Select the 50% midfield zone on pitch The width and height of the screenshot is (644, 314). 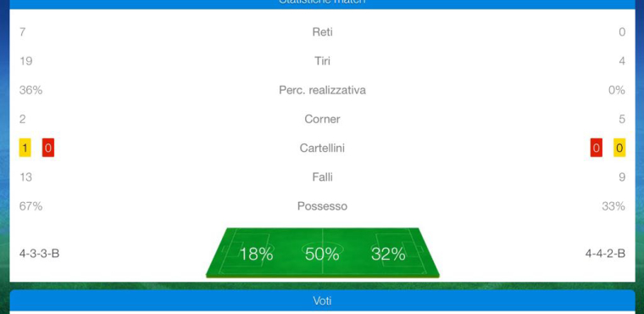322,254
